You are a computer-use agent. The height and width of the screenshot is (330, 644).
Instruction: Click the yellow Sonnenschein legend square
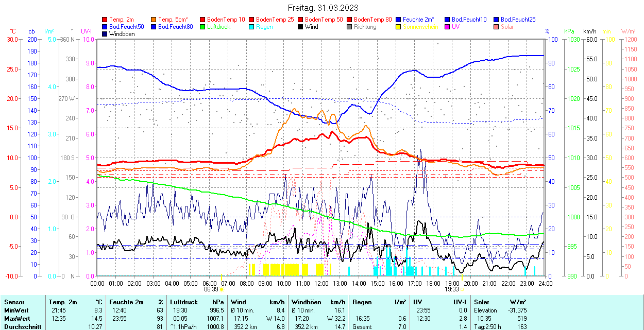pos(399,27)
